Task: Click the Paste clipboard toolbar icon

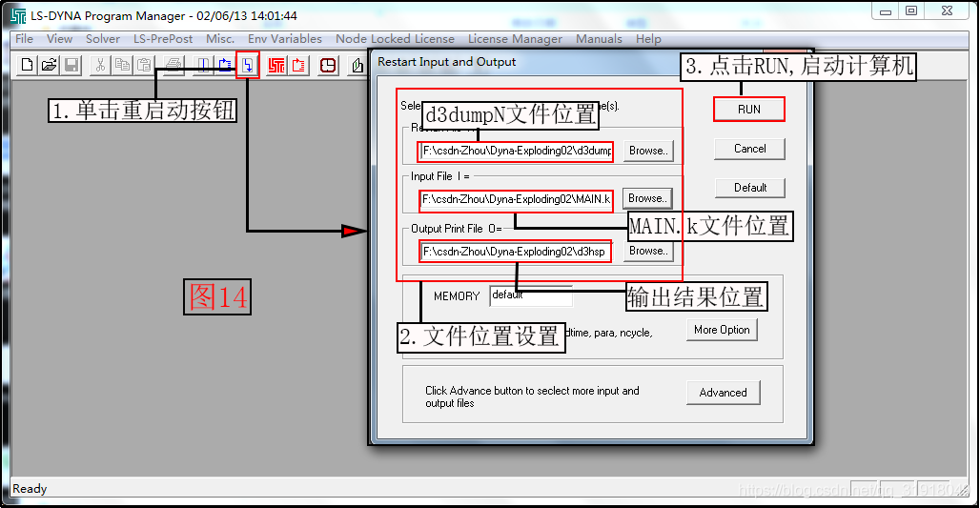Action: click(x=144, y=65)
